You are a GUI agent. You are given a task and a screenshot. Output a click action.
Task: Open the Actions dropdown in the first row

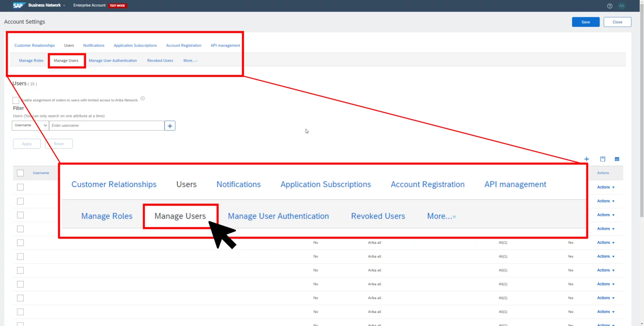(x=606, y=187)
